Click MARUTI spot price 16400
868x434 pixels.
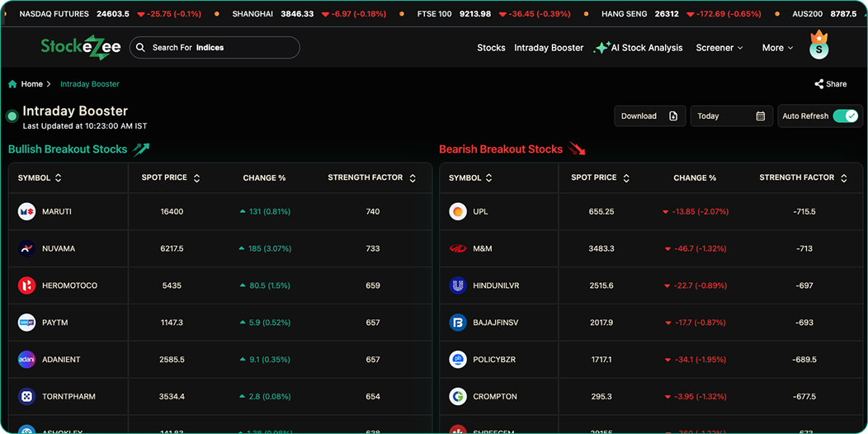[x=172, y=211]
